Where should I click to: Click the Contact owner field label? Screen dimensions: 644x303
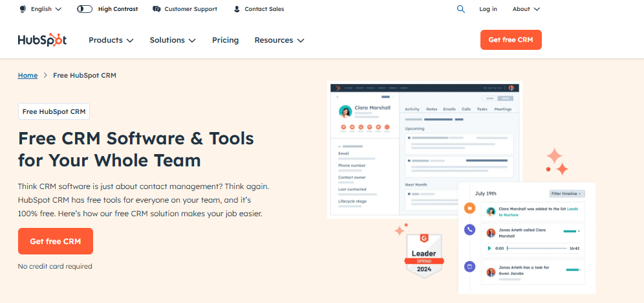click(352, 177)
